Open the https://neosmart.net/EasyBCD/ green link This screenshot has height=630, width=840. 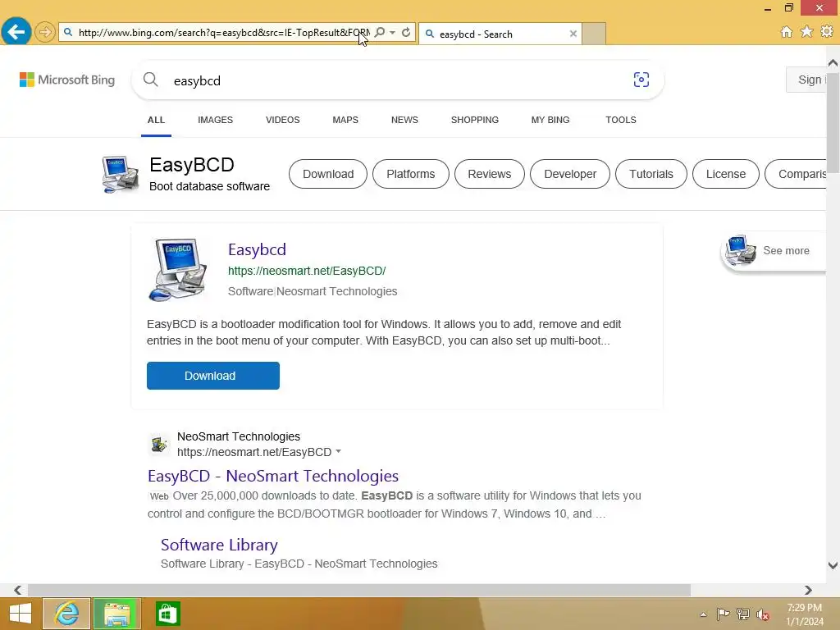pyautogui.click(x=307, y=271)
